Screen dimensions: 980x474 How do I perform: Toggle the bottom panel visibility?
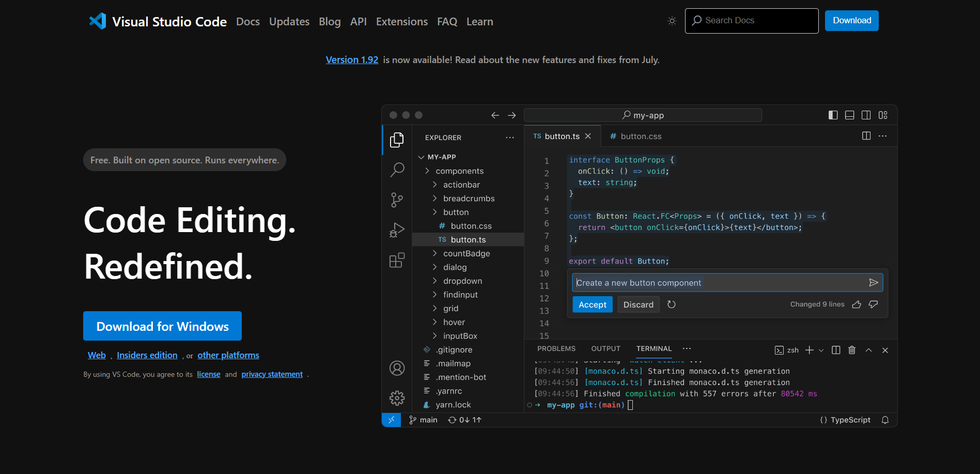pyautogui.click(x=849, y=115)
